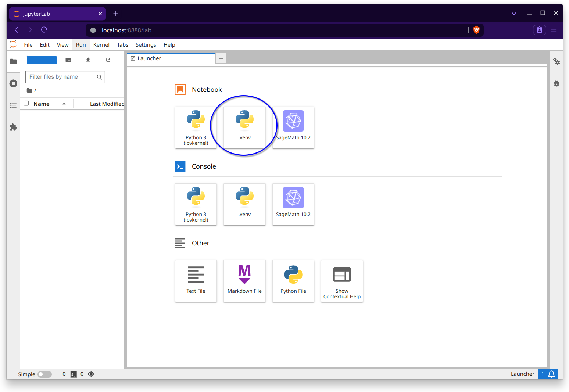Open the Table of Contents sidebar panel
This screenshot has height=392, width=569.
(x=13, y=105)
